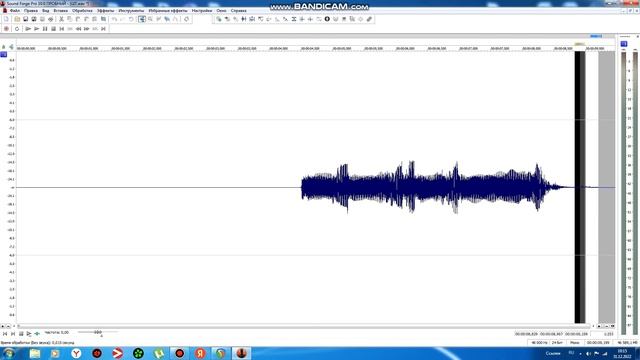The width and height of the screenshot is (640, 360).
Task: Open the Справка menu
Action: coord(239,11)
